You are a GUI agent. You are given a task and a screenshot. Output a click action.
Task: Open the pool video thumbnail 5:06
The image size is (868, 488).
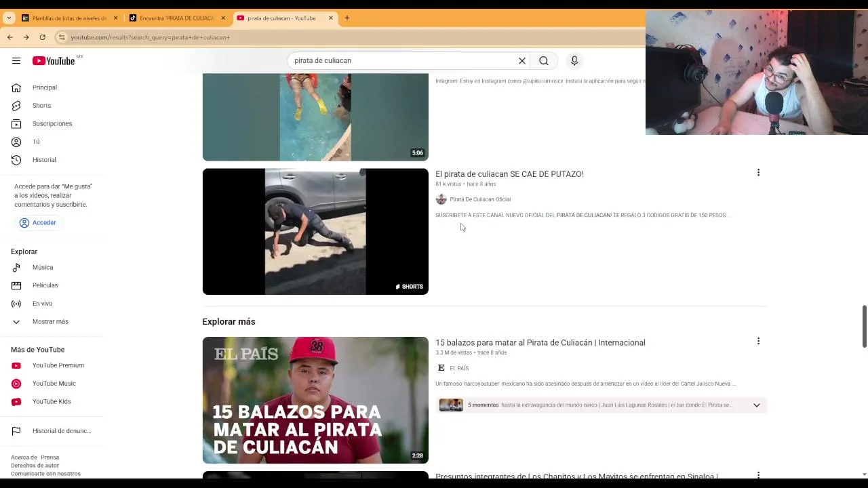coord(315,117)
